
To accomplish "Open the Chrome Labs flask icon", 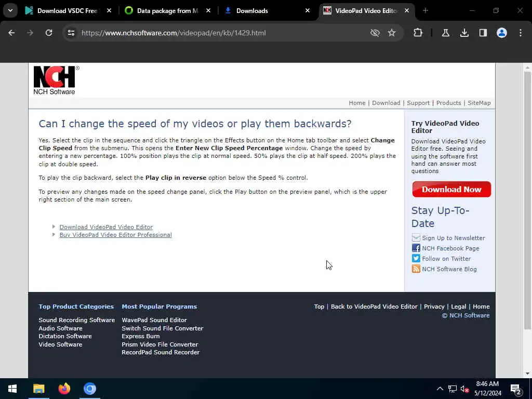I will point(445,33).
